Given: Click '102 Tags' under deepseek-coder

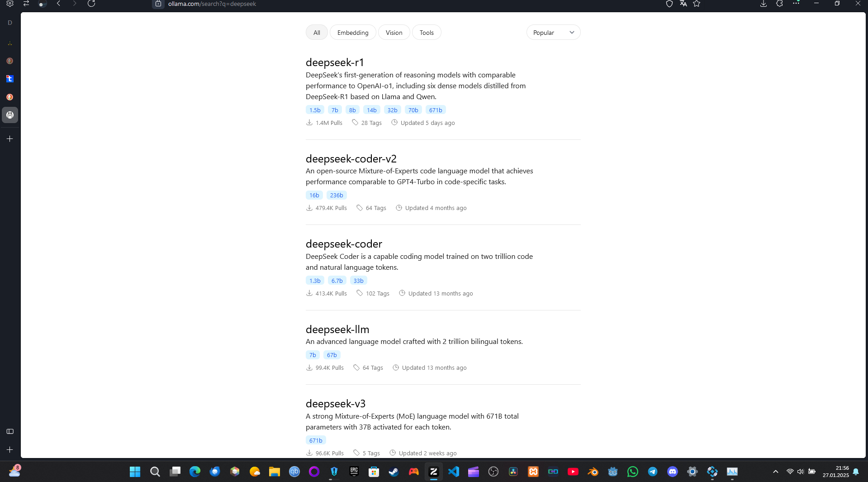Looking at the screenshot, I should point(378,293).
